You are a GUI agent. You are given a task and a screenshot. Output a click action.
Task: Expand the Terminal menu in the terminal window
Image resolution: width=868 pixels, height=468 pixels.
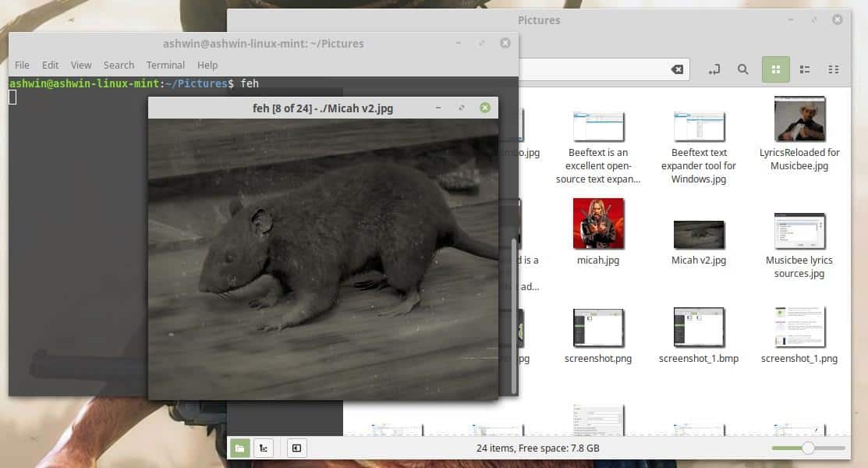point(165,65)
